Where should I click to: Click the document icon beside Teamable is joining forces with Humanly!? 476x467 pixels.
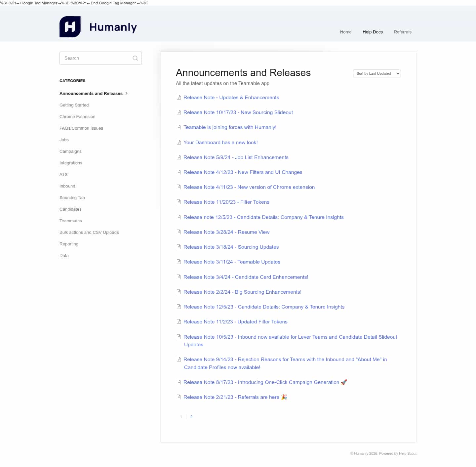[179, 127]
